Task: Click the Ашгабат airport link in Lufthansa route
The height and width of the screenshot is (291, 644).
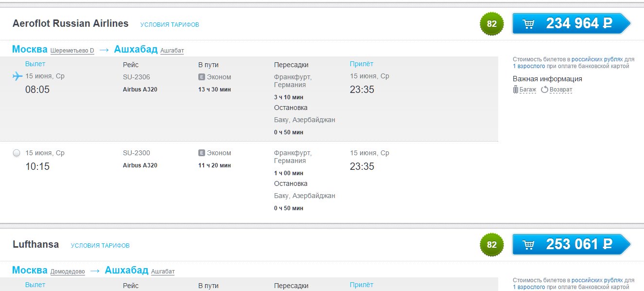Action: (x=163, y=272)
